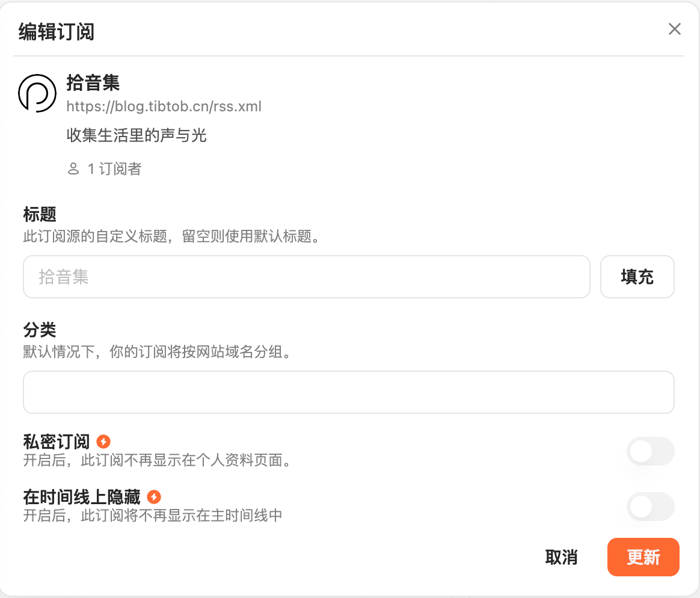The height and width of the screenshot is (598, 700).
Task: Click the 拾音集 feed logo icon
Action: [37, 93]
